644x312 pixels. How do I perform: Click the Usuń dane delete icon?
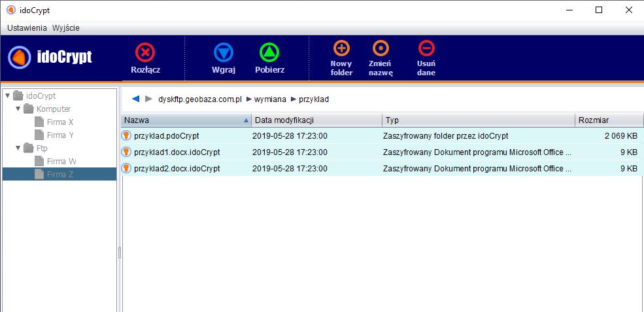click(x=426, y=48)
